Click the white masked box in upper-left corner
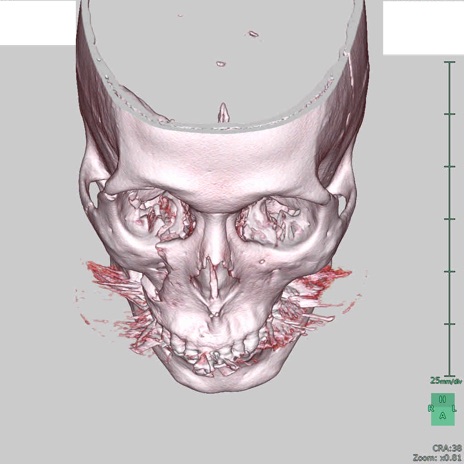This screenshot has height=464, width=464. pyautogui.click(x=38, y=22)
